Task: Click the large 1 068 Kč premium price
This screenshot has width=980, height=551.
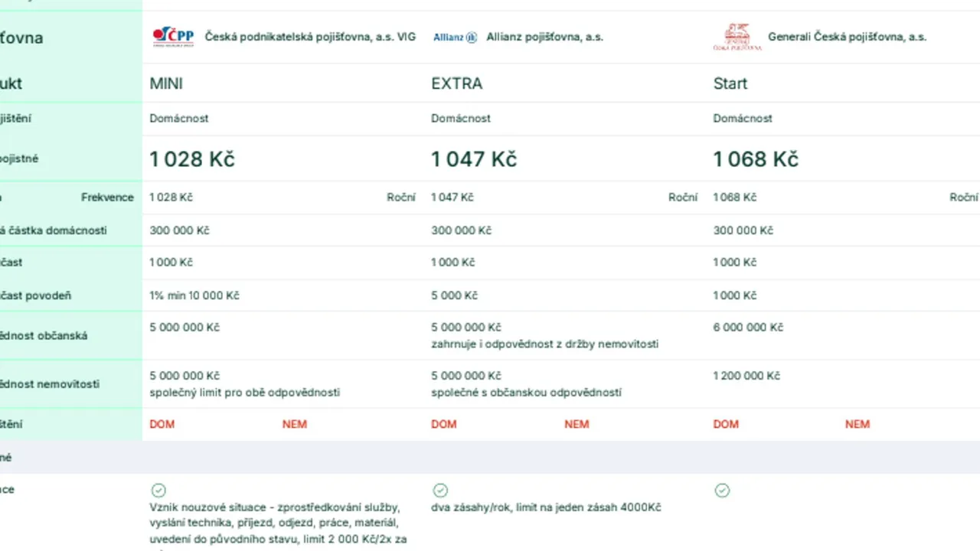Action: [x=756, y=159]
